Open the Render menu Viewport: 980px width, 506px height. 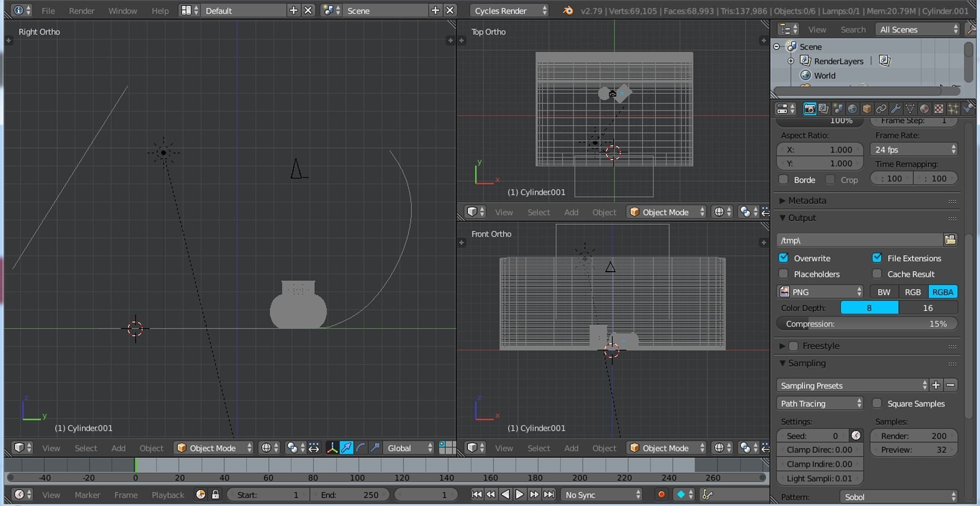(x=82, y=11)
